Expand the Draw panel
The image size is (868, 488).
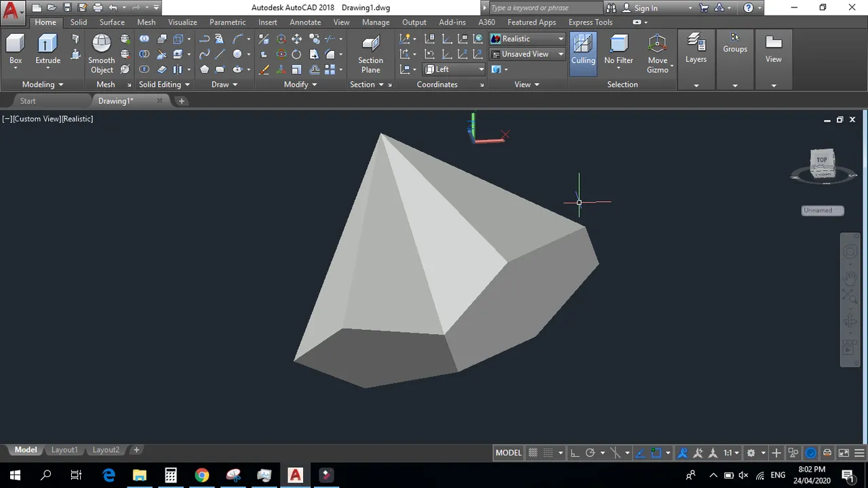coord(224,84)
